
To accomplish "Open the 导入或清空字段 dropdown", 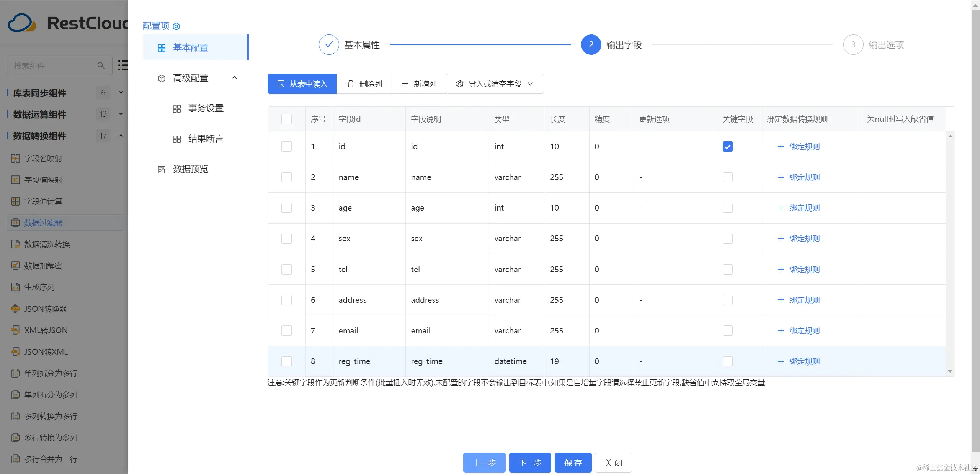I will click(x=495, y=84).
